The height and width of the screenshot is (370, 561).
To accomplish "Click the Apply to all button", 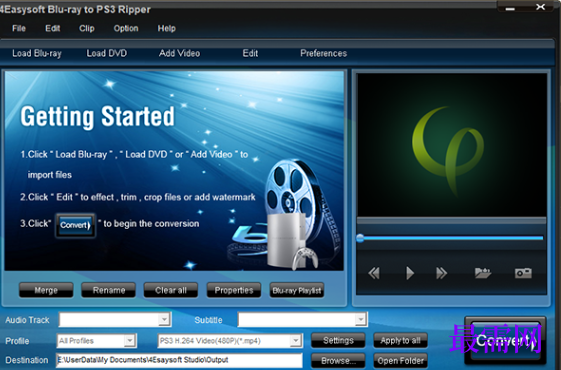I will 400,340.
